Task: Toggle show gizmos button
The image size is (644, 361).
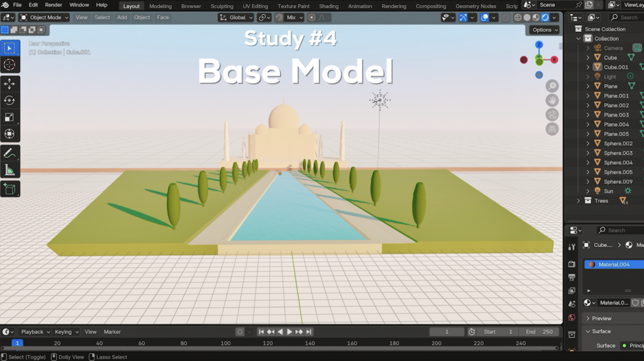Action: (x=463, y=18)
